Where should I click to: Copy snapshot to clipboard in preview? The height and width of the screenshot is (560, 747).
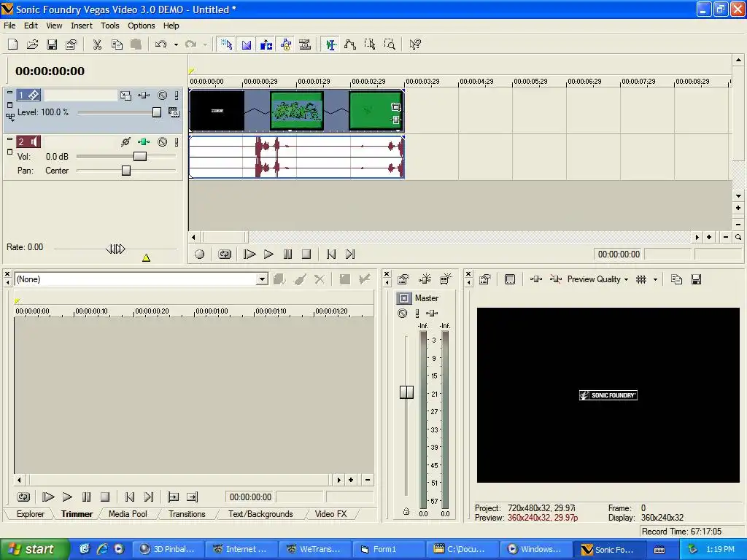tap(676, 279)
